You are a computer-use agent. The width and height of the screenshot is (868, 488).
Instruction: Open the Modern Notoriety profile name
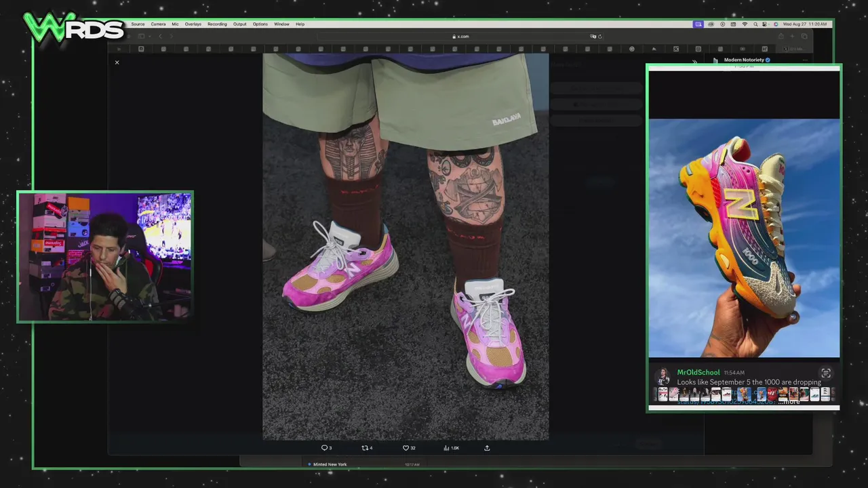[744, 60]
